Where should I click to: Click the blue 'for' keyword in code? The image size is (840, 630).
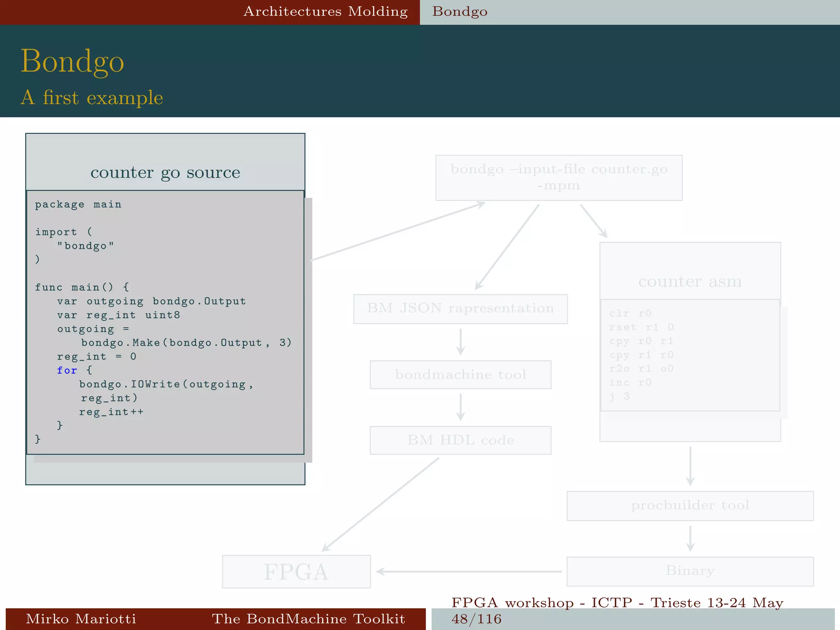(x=67, y=370)
